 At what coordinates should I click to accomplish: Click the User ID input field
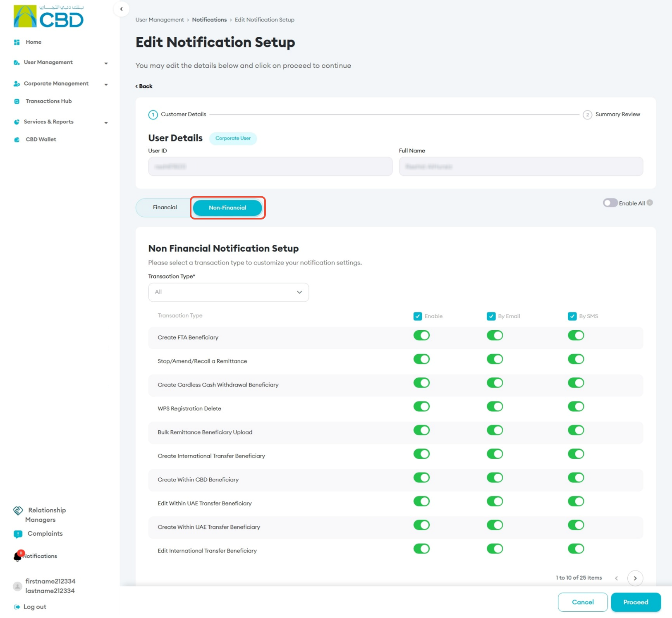[x=270, y=167]
